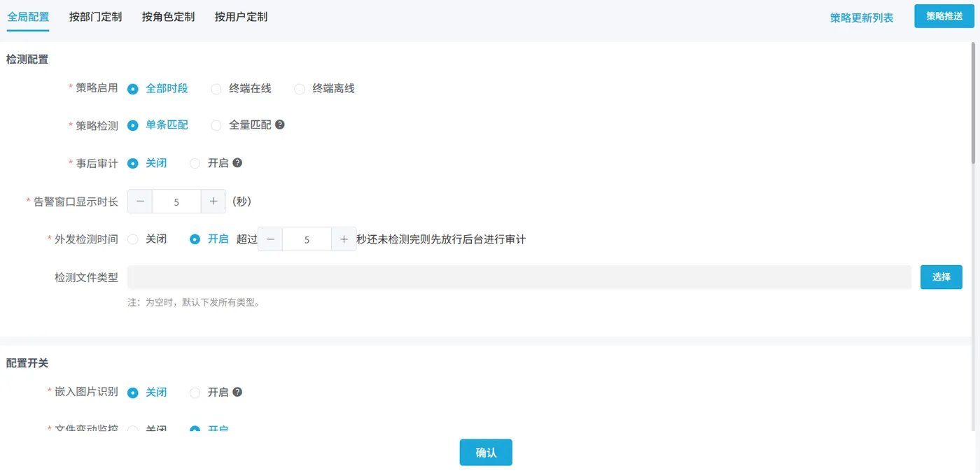Switch to 按角色定制 tab
980x473 pixels.
168,16
